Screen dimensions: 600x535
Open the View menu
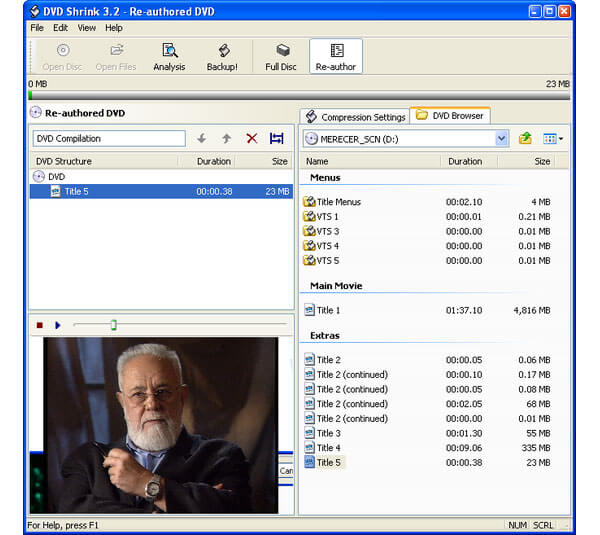coord(87,28)
